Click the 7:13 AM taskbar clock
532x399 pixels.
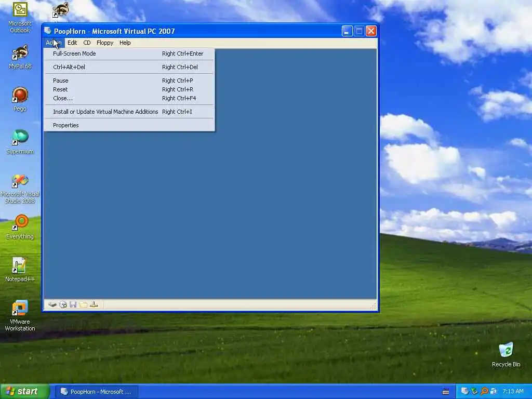(513, 392)
